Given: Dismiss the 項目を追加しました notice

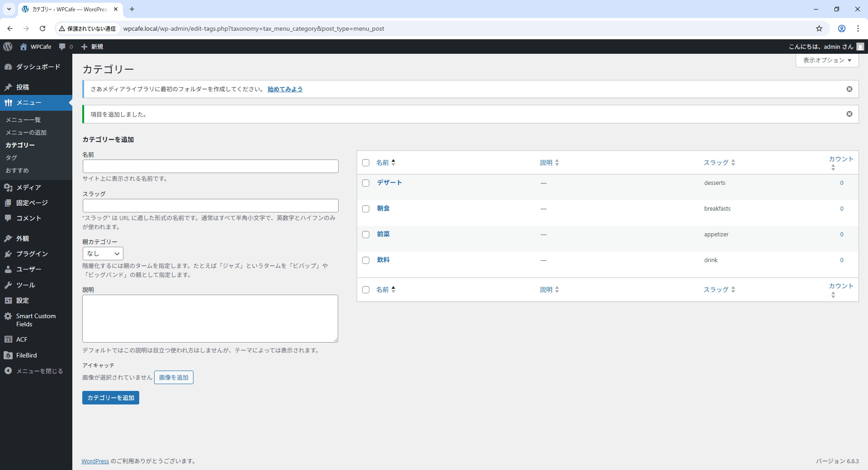Looking at the screenshot, I should pyautogui.click(x=849, y=114).
